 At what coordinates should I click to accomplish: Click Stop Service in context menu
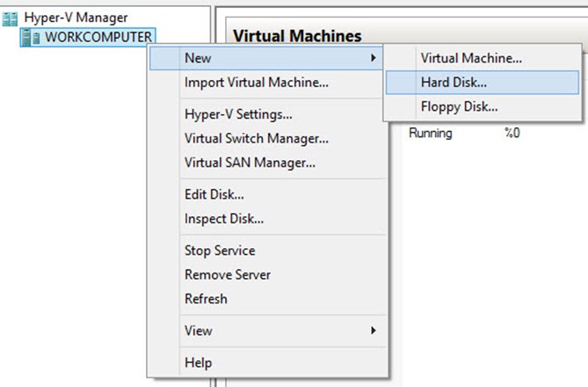click(220, 251)
